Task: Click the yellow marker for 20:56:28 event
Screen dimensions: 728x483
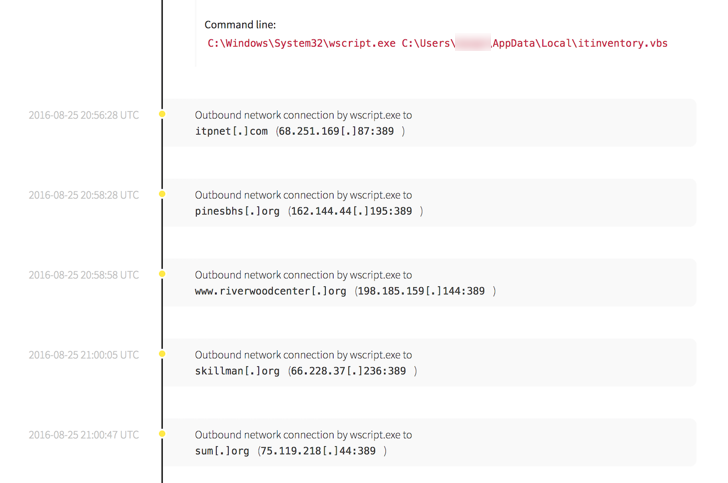Action: click(x=162, y=115)
